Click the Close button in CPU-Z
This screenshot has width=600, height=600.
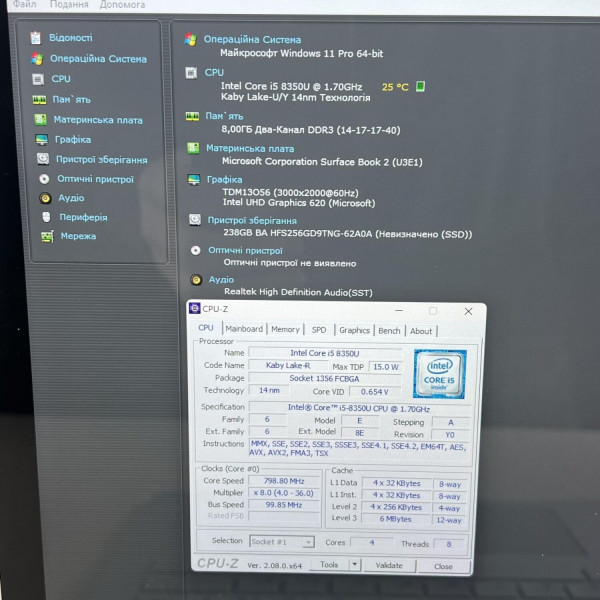pyautogui.click(x=443, y=566)
